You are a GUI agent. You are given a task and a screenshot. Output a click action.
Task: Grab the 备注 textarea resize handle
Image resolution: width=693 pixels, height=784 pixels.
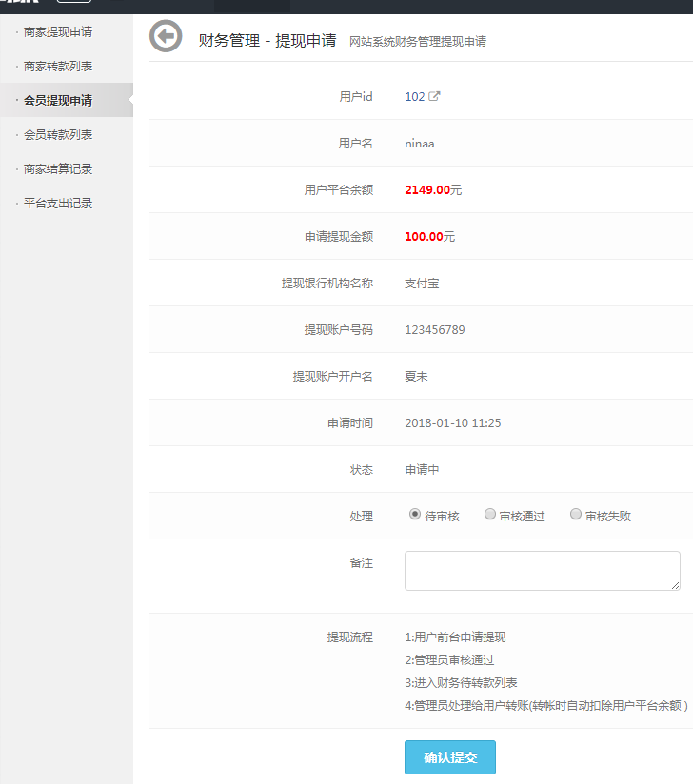[x=676, y=586]
